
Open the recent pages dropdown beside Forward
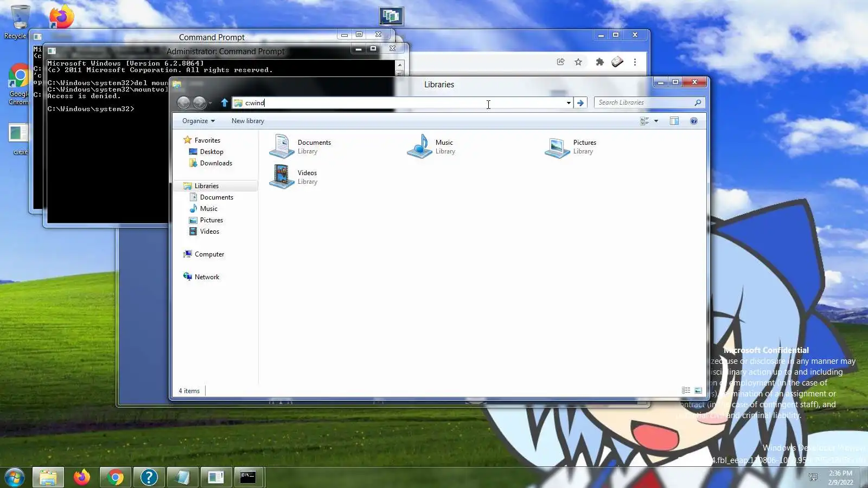tap(210, 103)
